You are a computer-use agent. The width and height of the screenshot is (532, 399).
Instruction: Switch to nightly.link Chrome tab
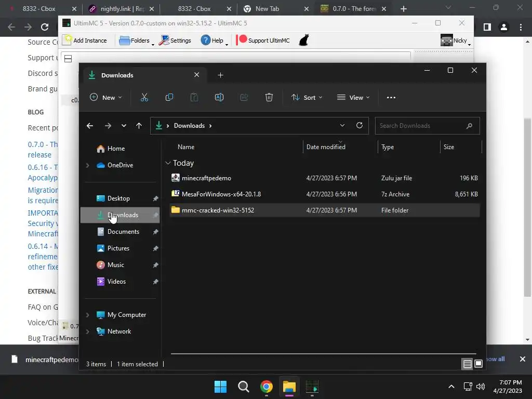pos(121,9)
